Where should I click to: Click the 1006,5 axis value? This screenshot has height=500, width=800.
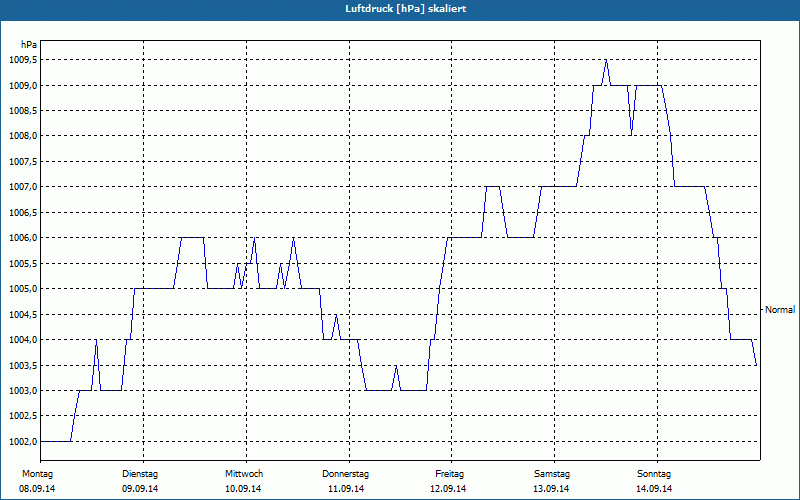point(23,212)
